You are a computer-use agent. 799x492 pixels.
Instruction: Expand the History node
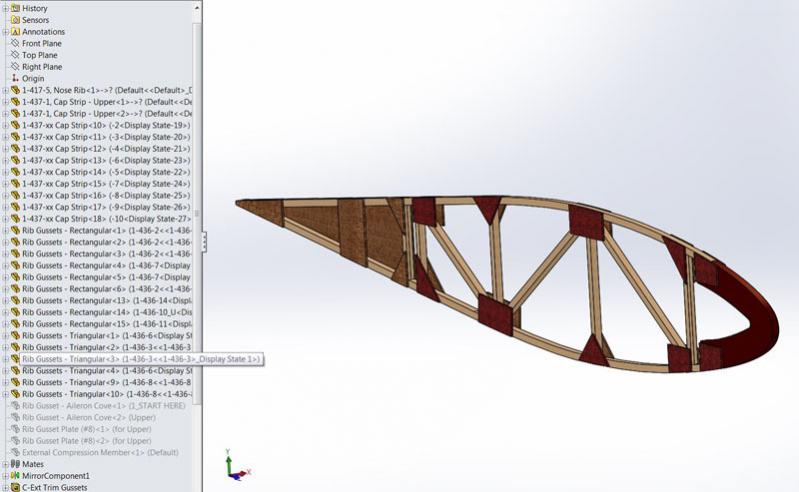tap(6, 8)
